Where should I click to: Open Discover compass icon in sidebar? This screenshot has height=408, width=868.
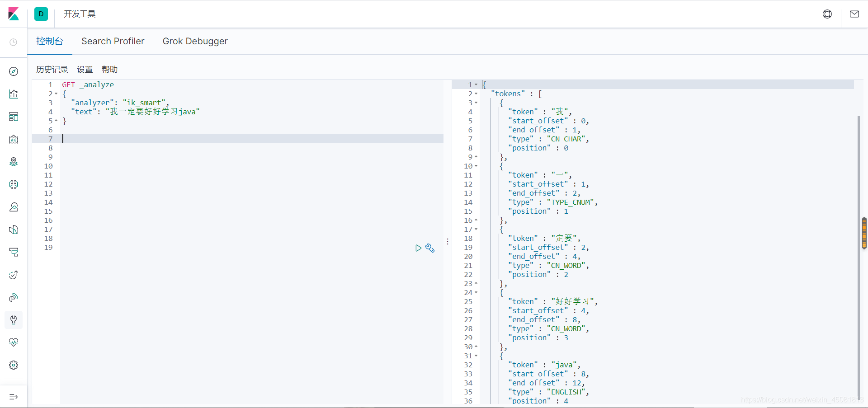click(x=14, y=71)
